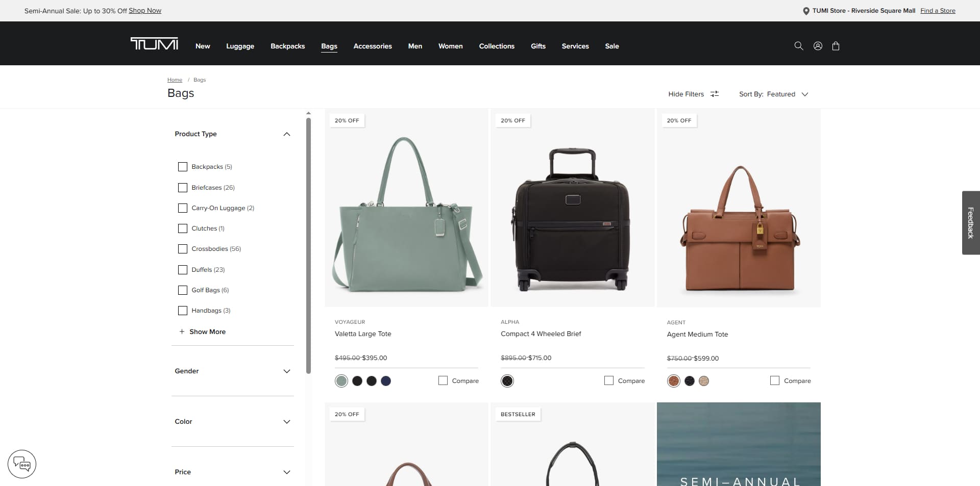Click the Valetta Large Tote product image
Image resolution: width=980 pixels, height=486 pixels.
(406, 208)
